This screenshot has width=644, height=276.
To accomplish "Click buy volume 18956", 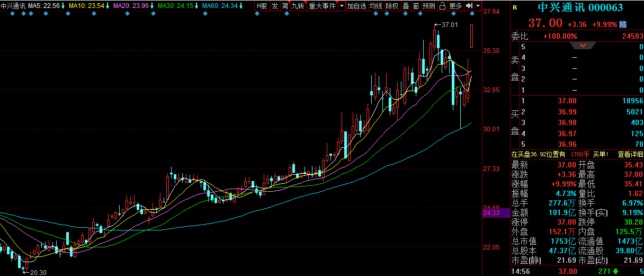I will tap(633, 101).
